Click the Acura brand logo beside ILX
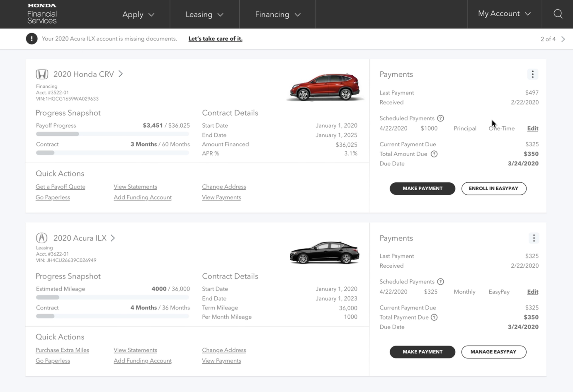This screenshot has width=573, height=392. pyautogui.click(x=41, y=238)
